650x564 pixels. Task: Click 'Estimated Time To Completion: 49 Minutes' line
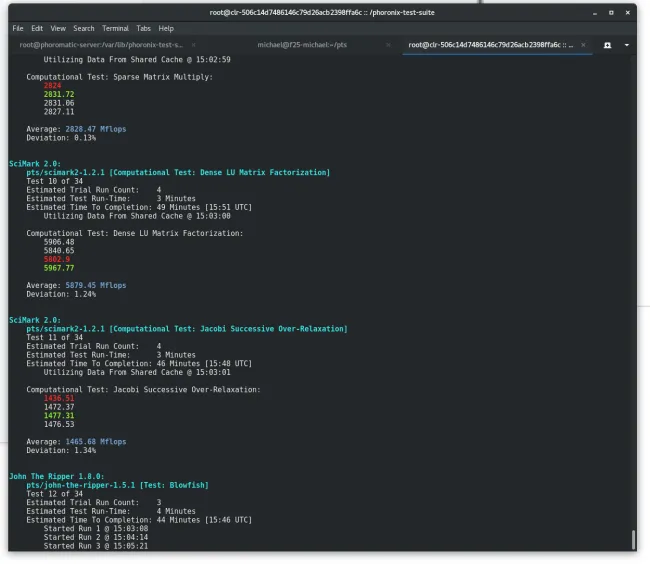coord(139,207)
